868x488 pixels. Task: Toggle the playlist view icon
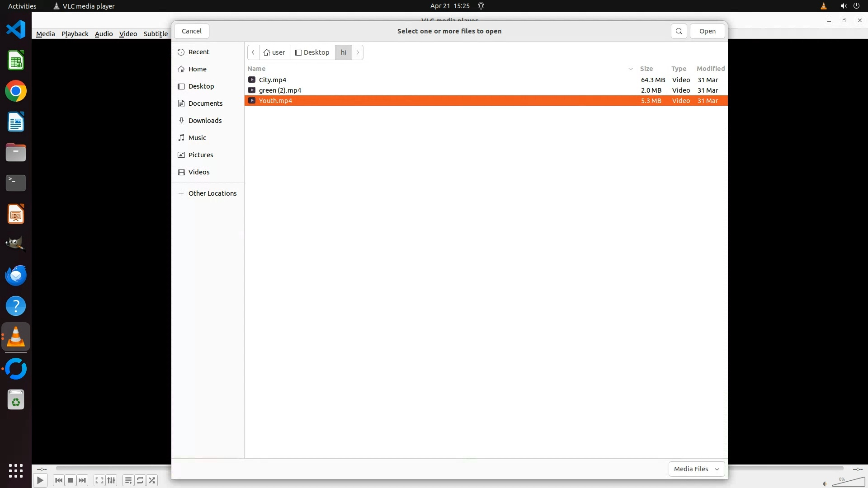(128, 480)
